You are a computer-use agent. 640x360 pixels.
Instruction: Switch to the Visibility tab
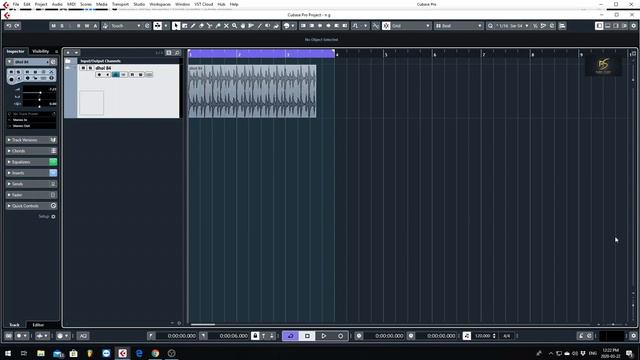point(40,51)
